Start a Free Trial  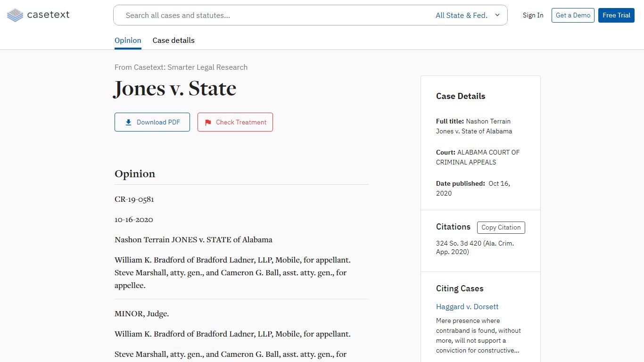tap(616, 15)
